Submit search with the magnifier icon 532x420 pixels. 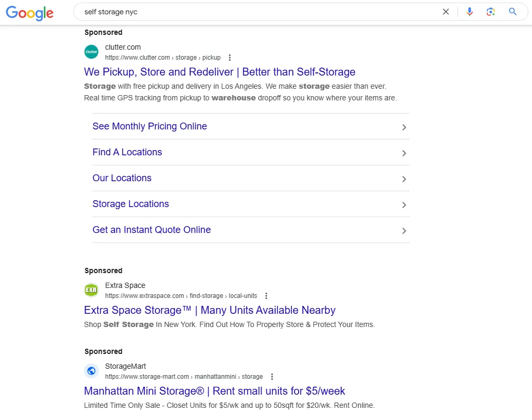coord(512,12)
